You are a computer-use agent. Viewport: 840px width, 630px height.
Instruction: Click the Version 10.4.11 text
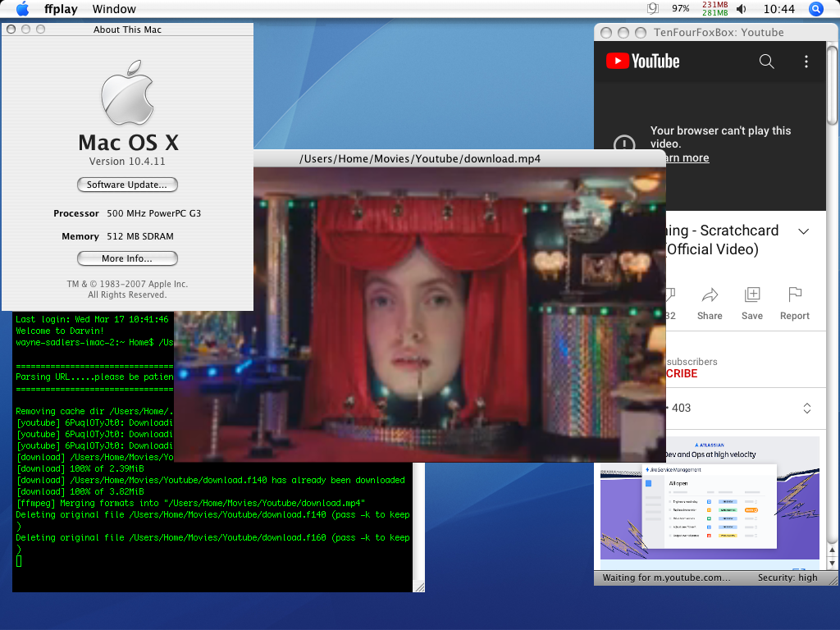click(x=127, y=162)
